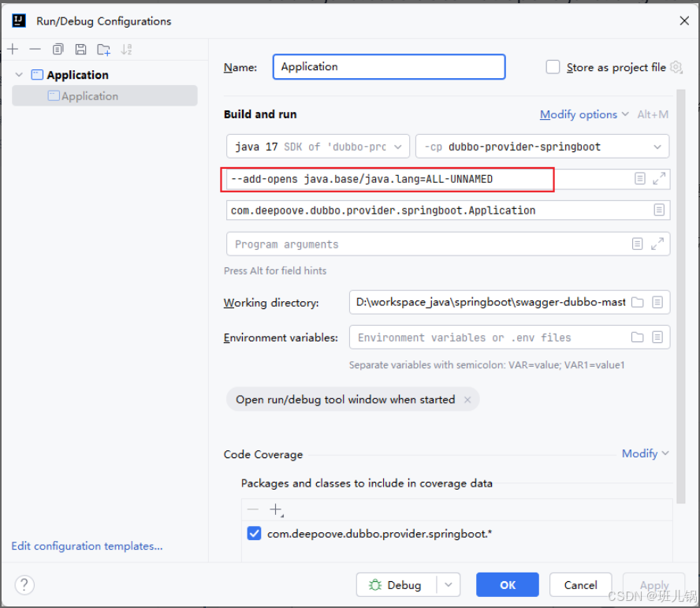This screenshot has height=608, width=700.
Task: Click the Apply button
Action: point(654,585)
